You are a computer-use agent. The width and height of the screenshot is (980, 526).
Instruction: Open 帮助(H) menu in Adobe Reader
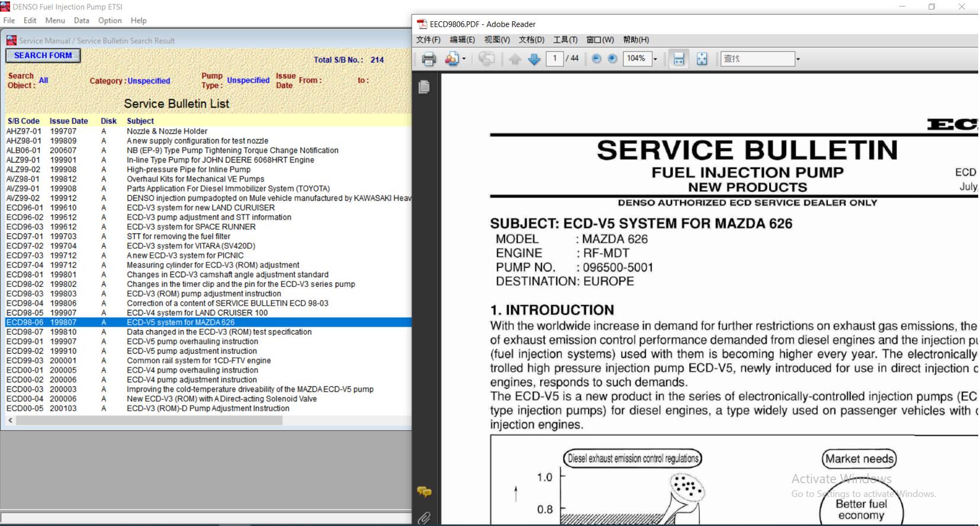pos(635,40)
